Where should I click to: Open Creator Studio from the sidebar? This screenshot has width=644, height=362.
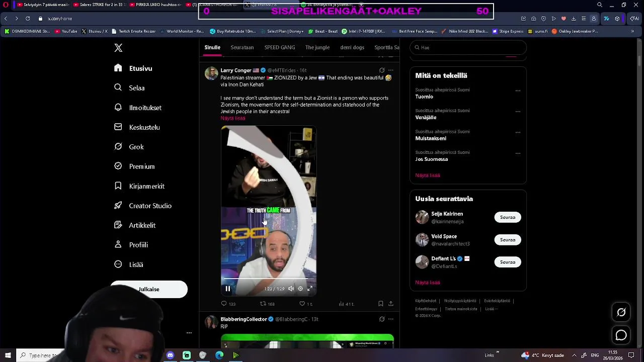click(143, 206)
